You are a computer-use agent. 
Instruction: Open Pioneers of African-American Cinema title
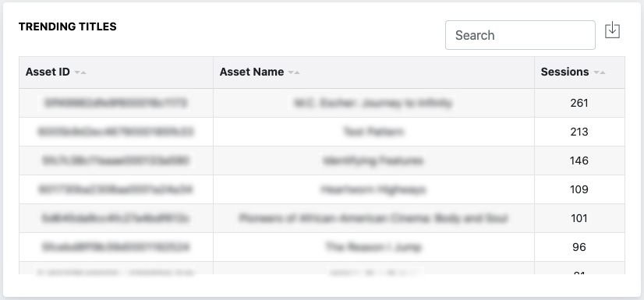[x=373, y=218]
